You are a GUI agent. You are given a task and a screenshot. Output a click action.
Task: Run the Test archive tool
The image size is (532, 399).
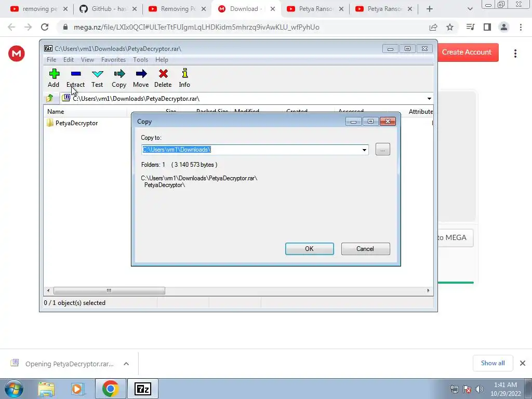tap(97, 78)
